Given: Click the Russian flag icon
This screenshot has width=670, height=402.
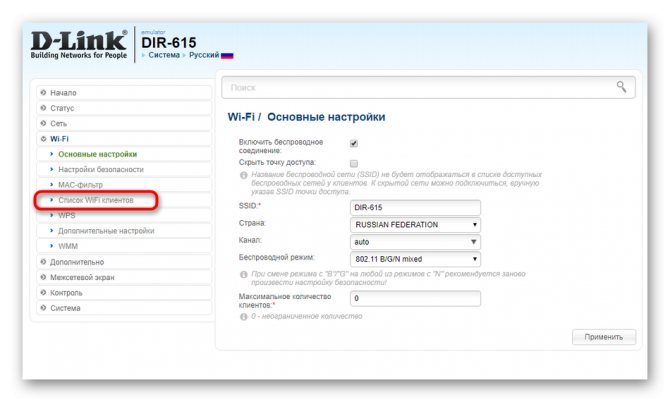Looking at the screenshot, I should (x=227, y=56).
